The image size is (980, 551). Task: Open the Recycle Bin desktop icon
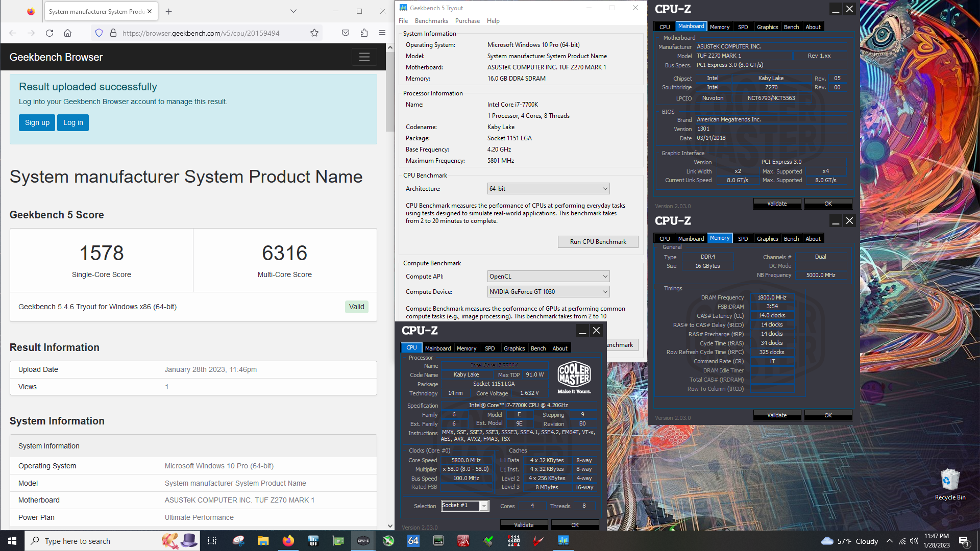pos(950,485)
